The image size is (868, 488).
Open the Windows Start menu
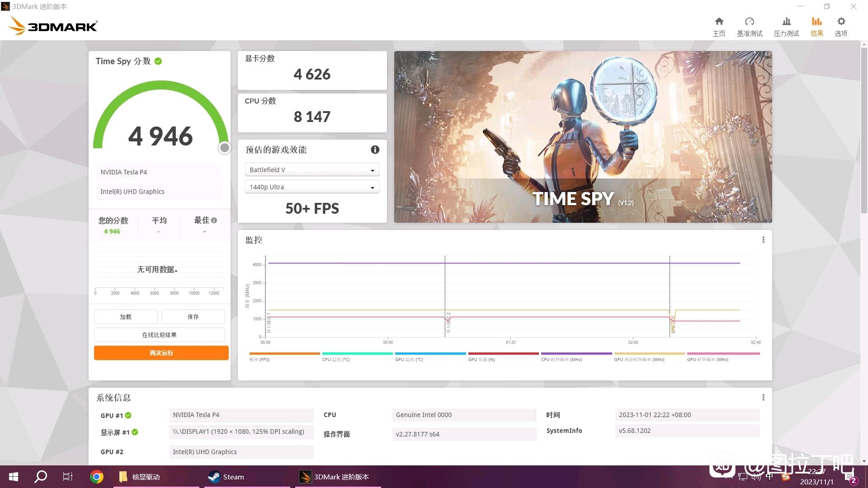click(14, 477)
